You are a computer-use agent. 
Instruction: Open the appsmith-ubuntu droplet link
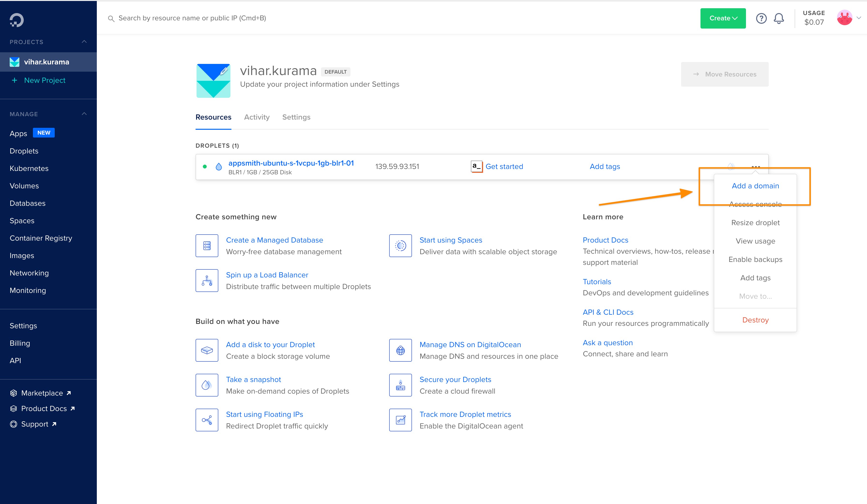(x=291, y=163)
